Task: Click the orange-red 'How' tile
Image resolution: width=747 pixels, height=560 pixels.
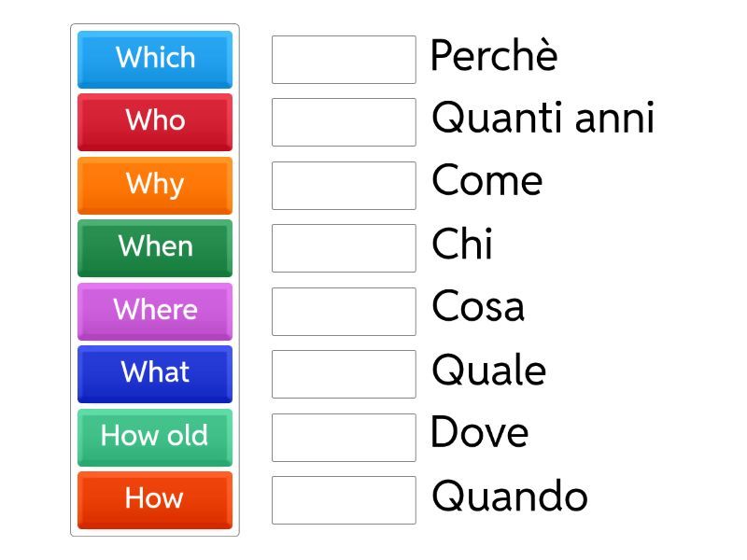Action: [x=155, y=499]
